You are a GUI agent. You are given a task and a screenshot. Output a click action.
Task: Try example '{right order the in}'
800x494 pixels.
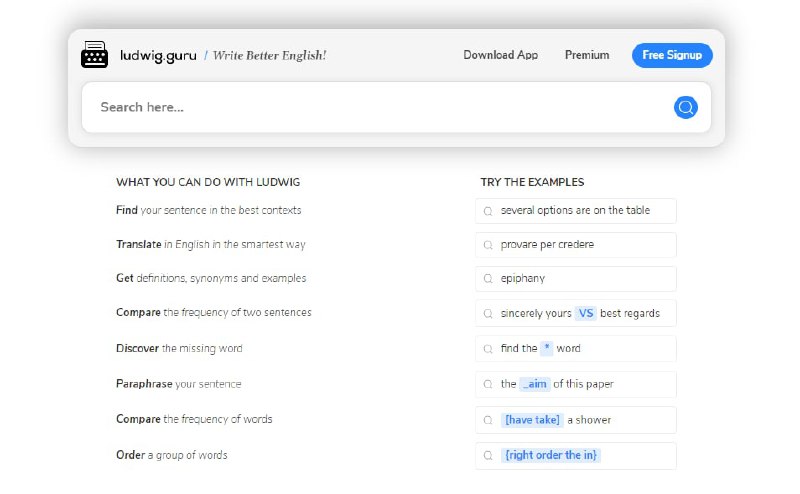tap(576, 455)
